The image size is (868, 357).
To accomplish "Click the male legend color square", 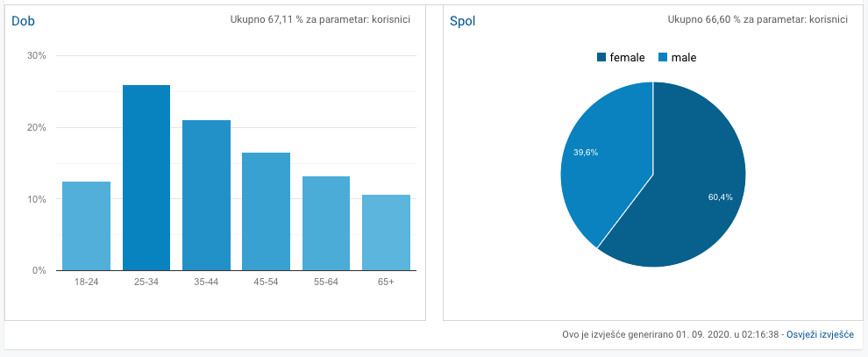I will (x=663, y=58).
